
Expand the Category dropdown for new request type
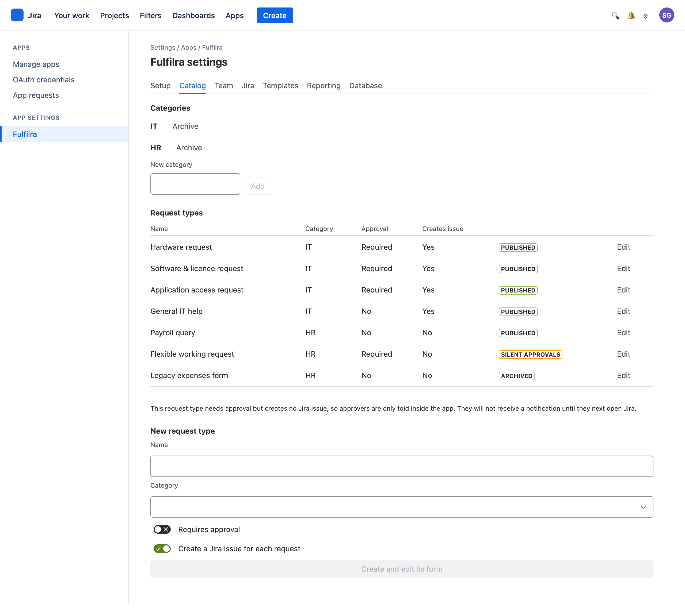[x=402, y=507]
